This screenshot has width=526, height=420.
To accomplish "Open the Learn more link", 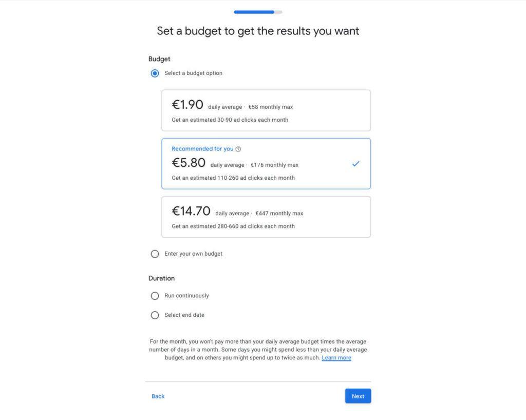I will (336, 358).
